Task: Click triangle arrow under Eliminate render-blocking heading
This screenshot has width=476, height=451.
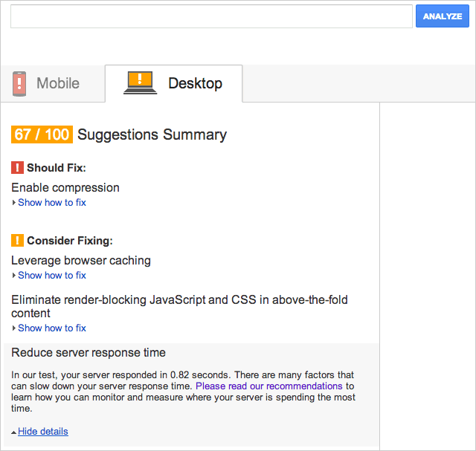Action: [x=13, y=328]
